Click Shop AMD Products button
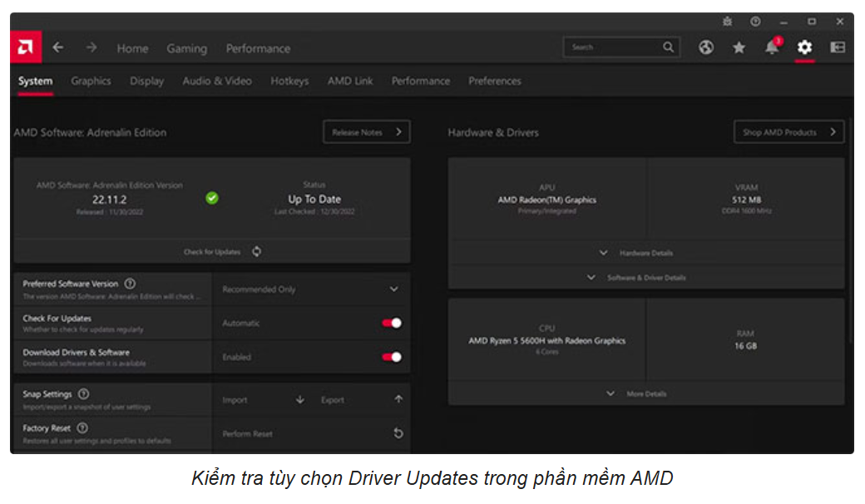The image size is (865, 504). (788, 132)
